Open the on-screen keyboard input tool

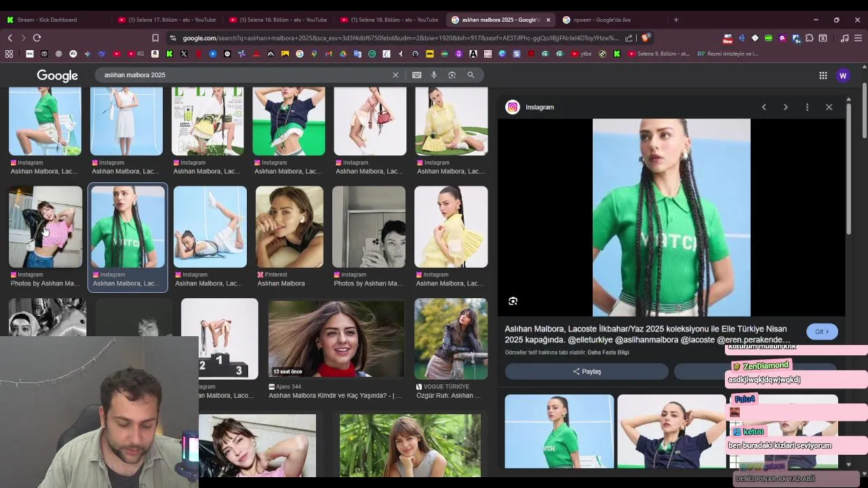point(416,75)
